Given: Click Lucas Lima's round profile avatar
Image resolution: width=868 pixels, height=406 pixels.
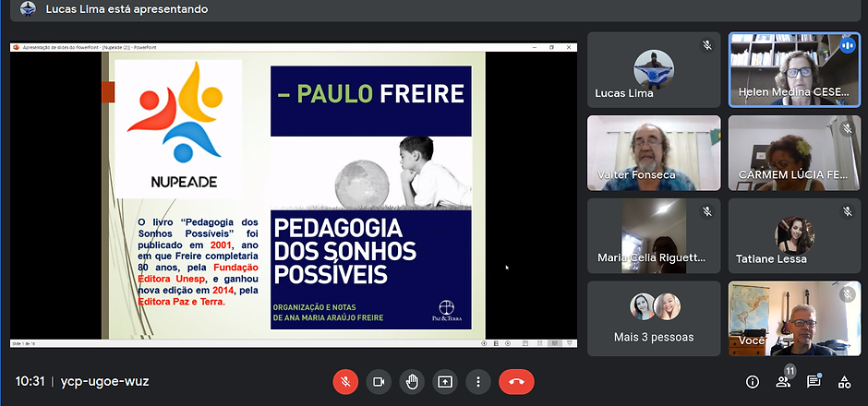Looking at the screenshot, I should [654, 70].
